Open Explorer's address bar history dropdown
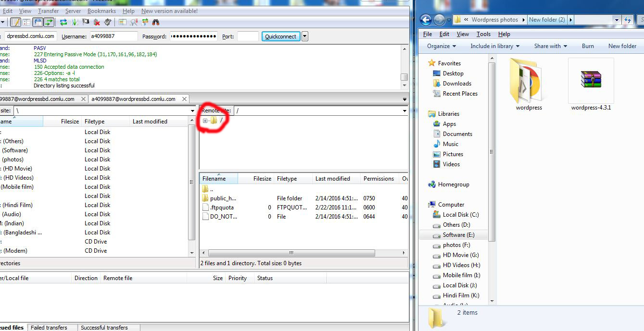This screenshot has width=644, height=331. click(617, 20)
